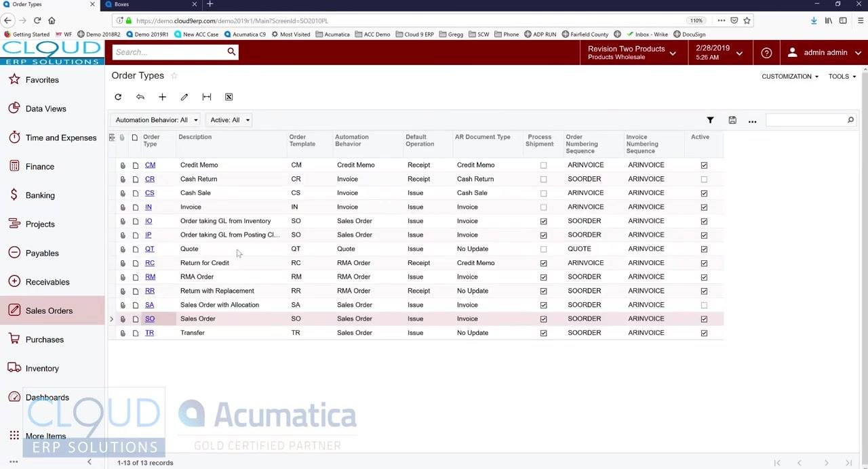The height and width of the screenshot is (469, 868).
Task: Open Favorites in the sidebar
Action: pos(42,80)
